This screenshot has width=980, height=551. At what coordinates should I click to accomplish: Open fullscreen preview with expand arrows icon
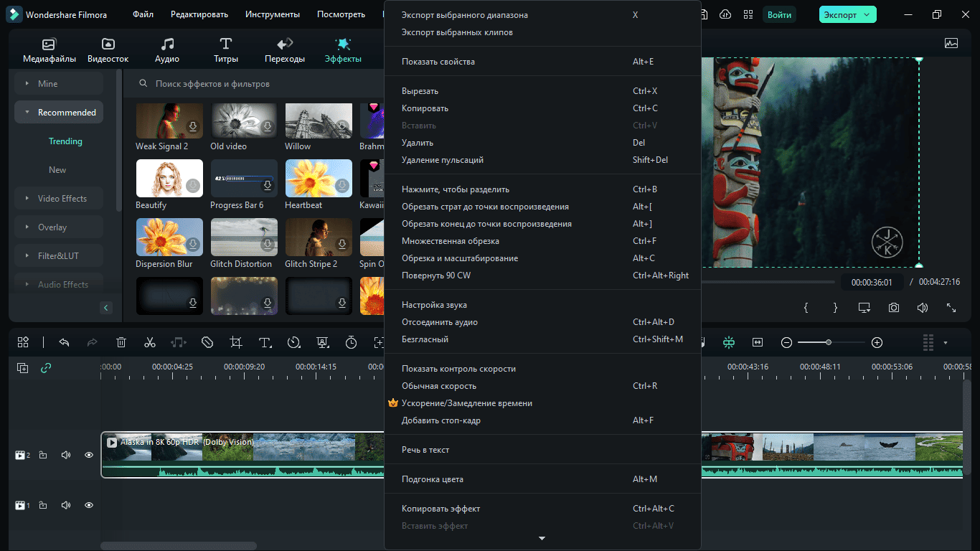(x=951, y=307)
